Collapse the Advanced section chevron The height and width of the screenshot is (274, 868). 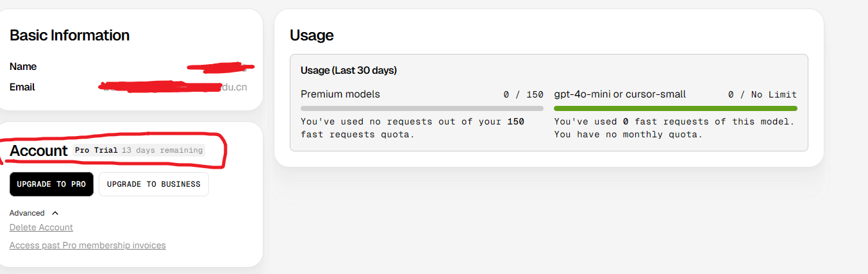tap(55, 213)
